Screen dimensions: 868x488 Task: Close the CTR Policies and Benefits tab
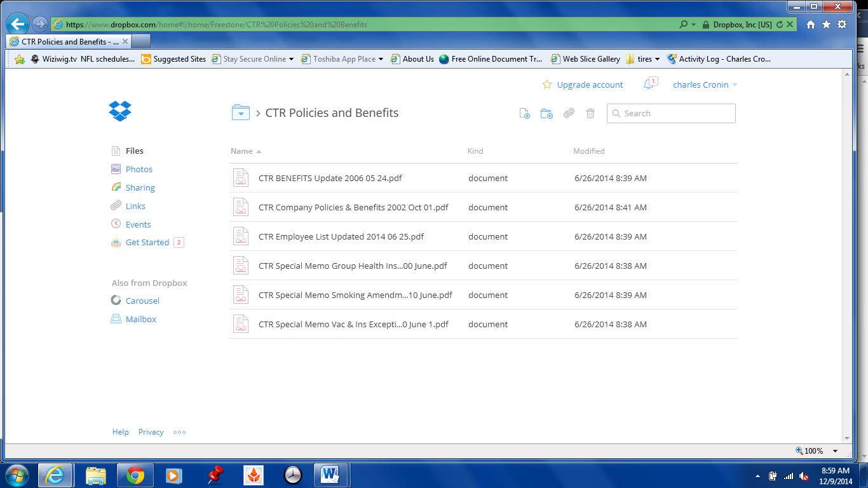click(125, 41)
